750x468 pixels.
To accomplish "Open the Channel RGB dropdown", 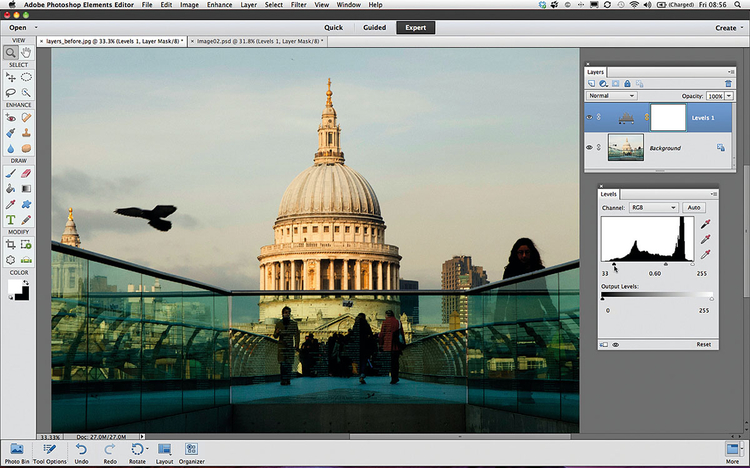I will click(x=654, y=208).
